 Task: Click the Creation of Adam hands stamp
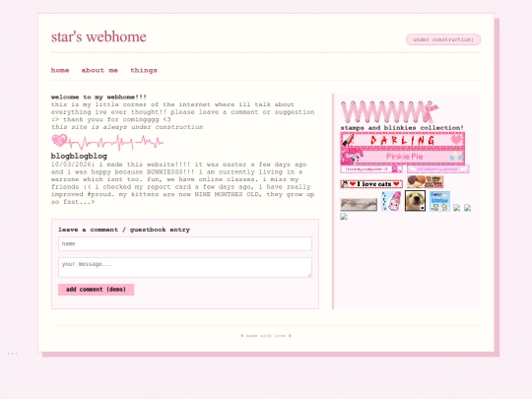click(x=359, y=205)
